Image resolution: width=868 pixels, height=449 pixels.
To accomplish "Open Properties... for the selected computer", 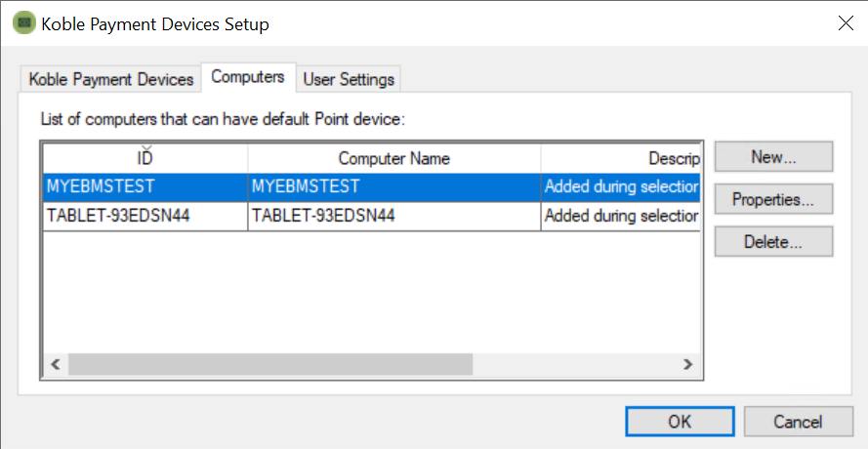I will (x=773, y=199).
